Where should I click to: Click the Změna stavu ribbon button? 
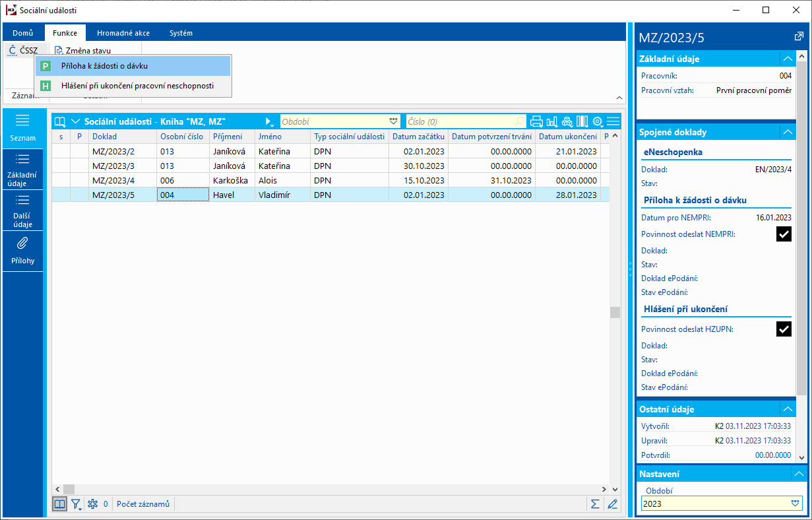pyautogui.click(x=83, y=50)
